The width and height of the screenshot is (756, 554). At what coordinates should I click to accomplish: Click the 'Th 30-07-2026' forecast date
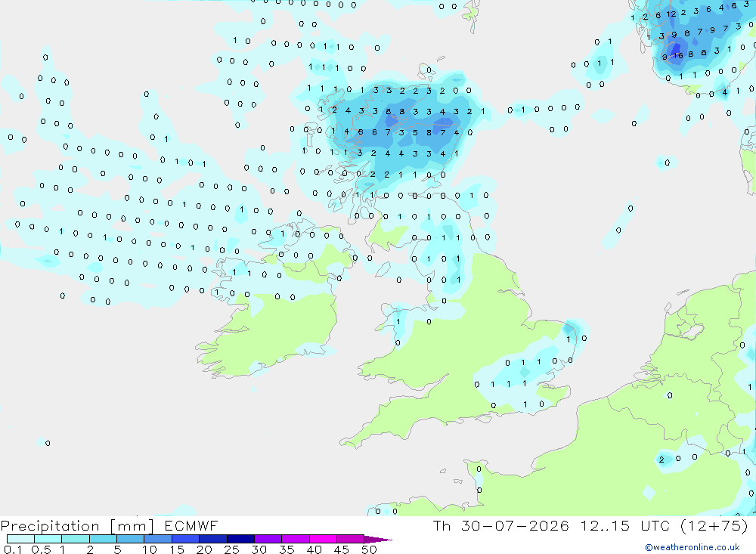500,525
